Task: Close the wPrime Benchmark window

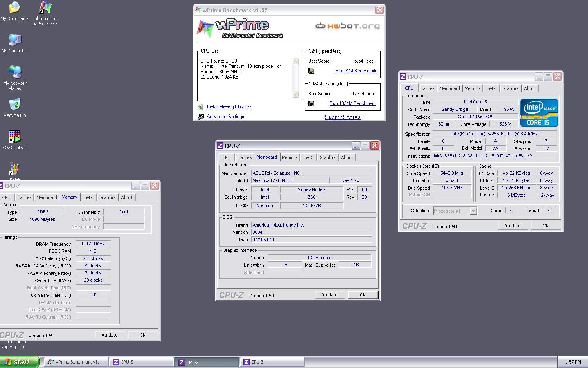Action: click(x=379, y=10)
